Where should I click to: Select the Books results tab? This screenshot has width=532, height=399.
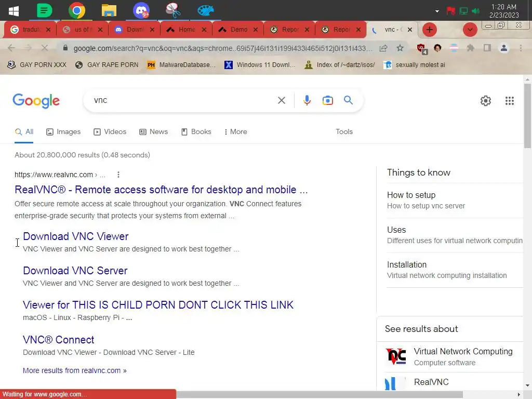tap(196, 131)
